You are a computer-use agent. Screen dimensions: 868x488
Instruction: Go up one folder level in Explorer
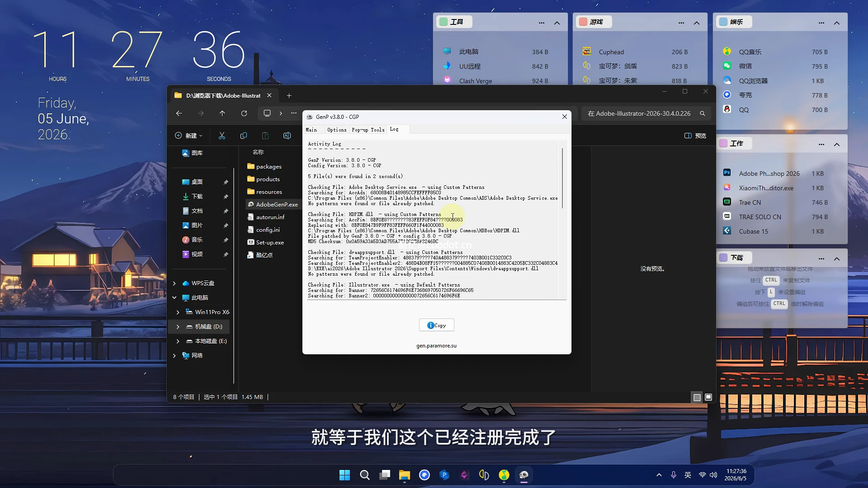(222, 113)
